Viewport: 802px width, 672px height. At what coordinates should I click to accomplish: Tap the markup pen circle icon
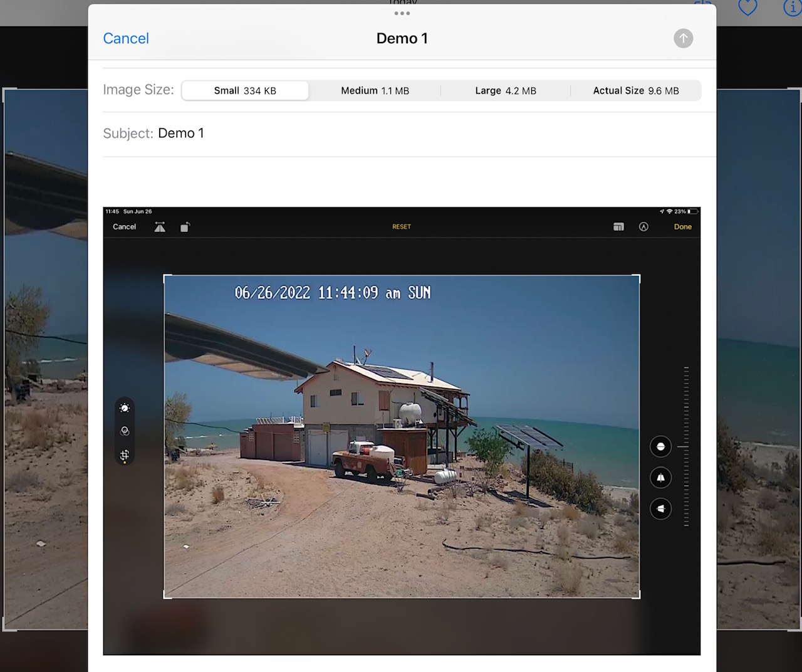tap(643, 227)
